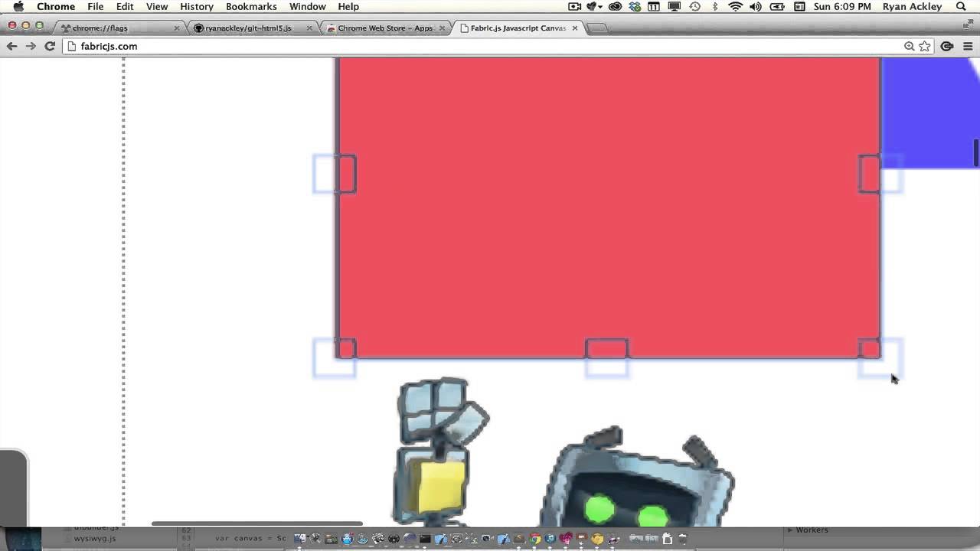Open the zoom indicator in address bar
The image size is (980, 551).
pyautogui.click(x=909, y=46)
